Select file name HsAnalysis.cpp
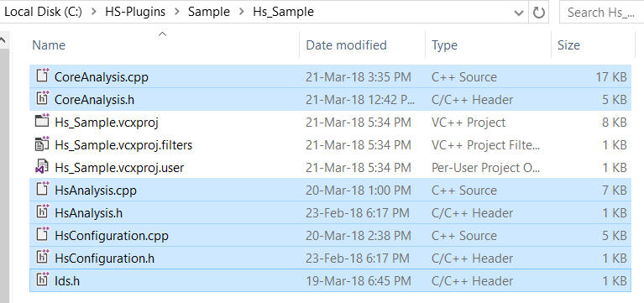The image size is (644, 303). [x=95, y=191]
